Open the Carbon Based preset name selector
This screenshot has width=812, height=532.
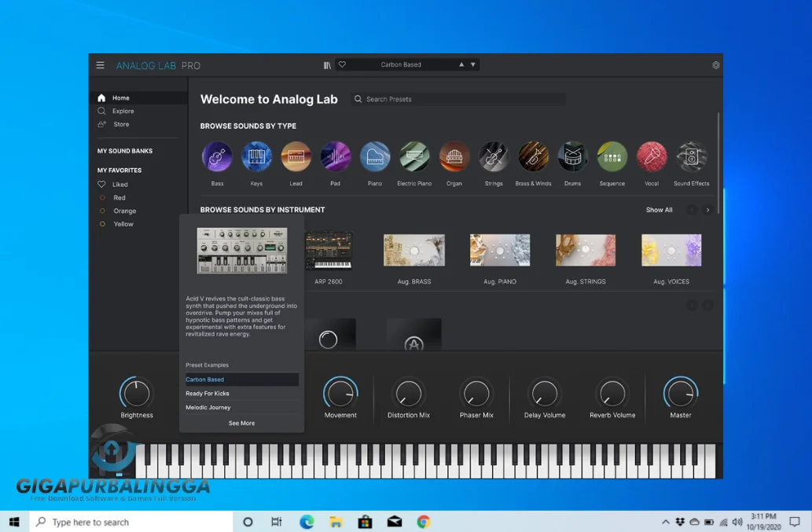(x=401, y=65)
